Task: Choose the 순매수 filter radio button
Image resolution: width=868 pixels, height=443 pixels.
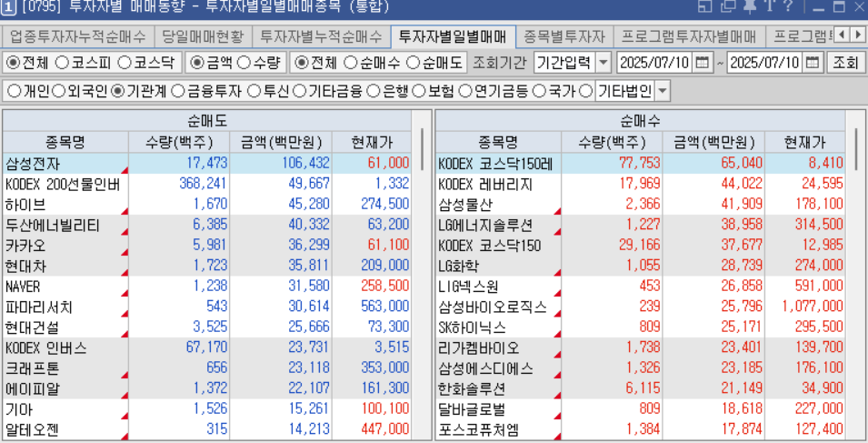Action: pos(351,63)
